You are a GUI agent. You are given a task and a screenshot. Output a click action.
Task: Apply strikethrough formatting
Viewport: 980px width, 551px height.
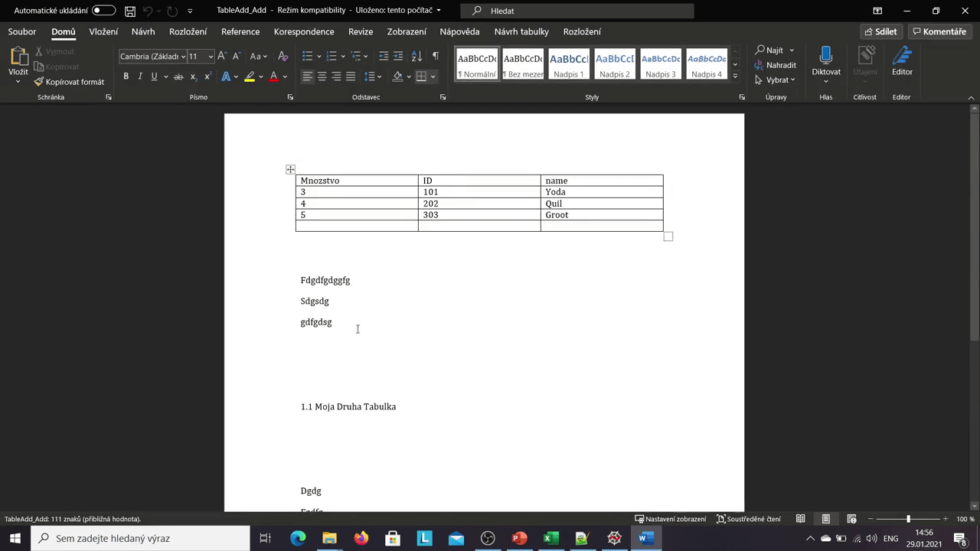(x=178, y=77)
